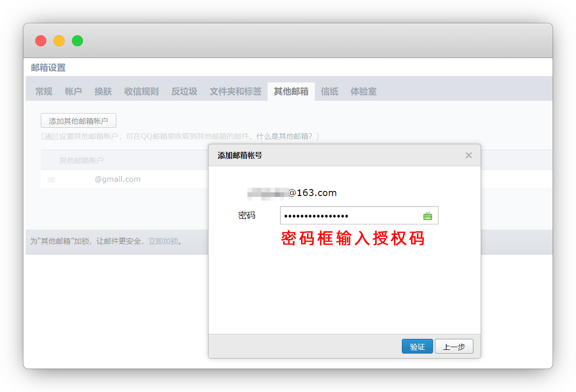The image size is (576, 392).
Task: Select the 收信规则 tab
Action: (141, 92)
